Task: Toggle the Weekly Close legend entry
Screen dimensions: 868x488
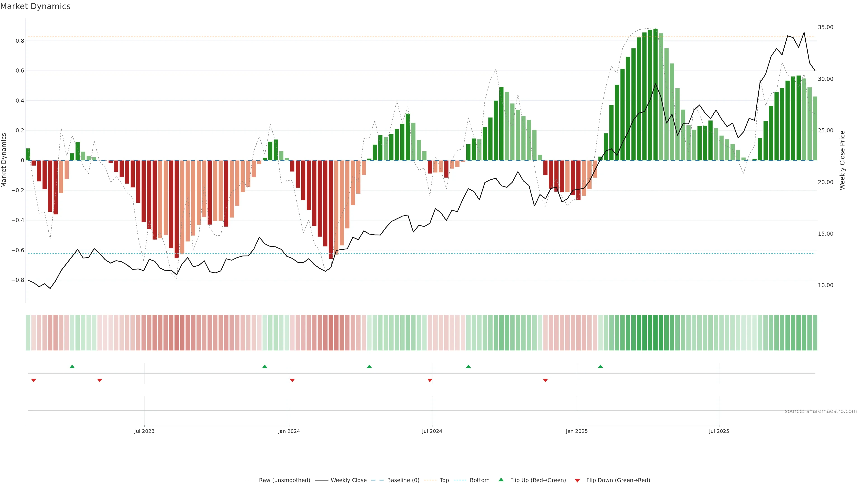Action: click(348, 480)
